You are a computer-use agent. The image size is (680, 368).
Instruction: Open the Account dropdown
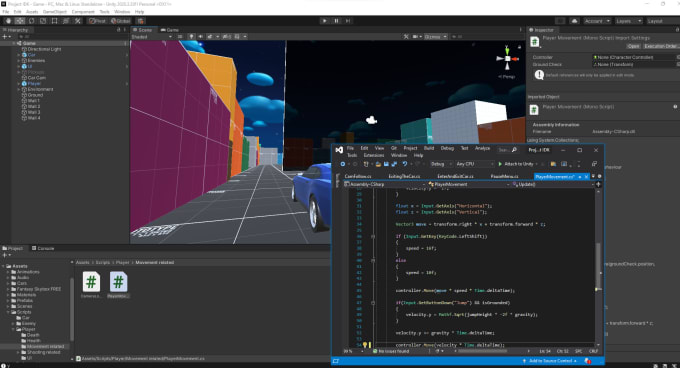pyautogui.click(x=597, y=21)
